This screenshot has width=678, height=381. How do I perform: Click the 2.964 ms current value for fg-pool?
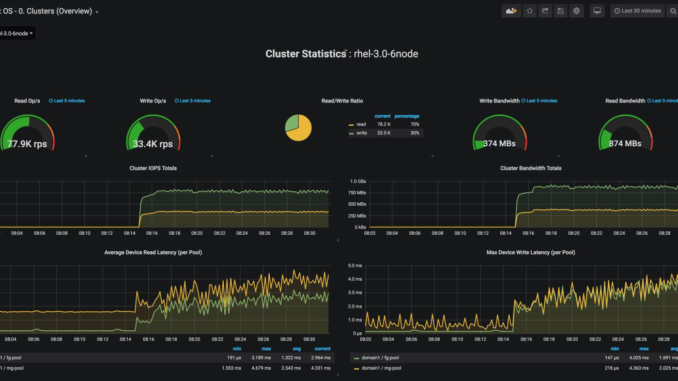tap(320, 358)
